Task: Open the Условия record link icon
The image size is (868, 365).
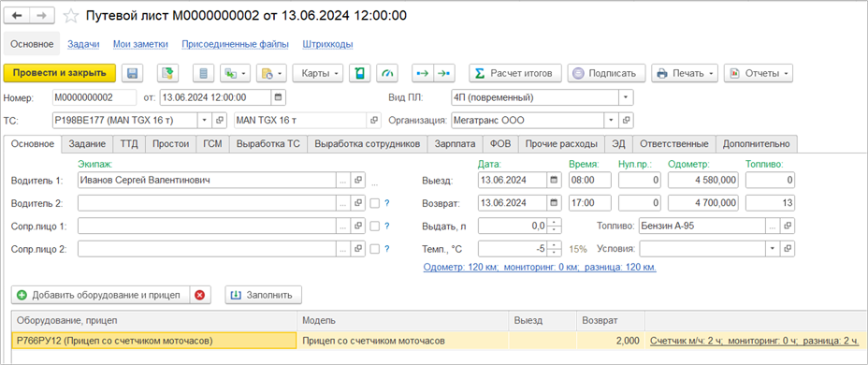Action: pyautogui.click(x=788, y=249)
